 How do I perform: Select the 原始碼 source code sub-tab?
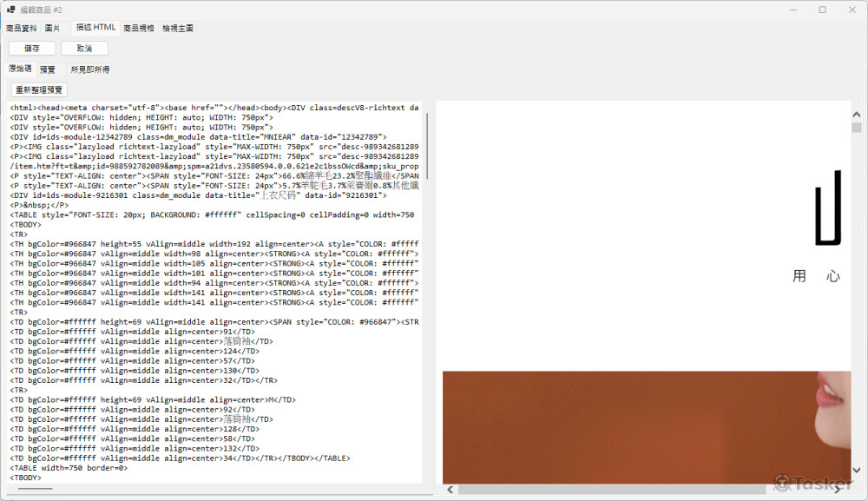(21, 69)
